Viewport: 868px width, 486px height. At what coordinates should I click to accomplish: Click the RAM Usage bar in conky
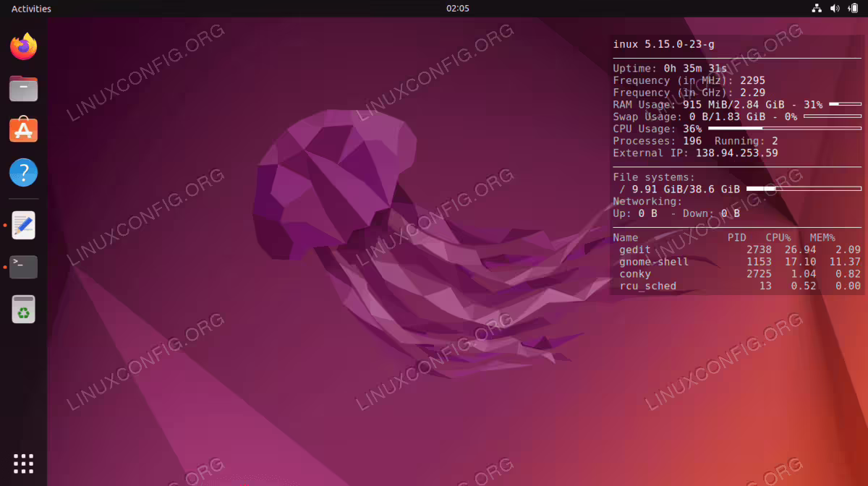[845, 104]
